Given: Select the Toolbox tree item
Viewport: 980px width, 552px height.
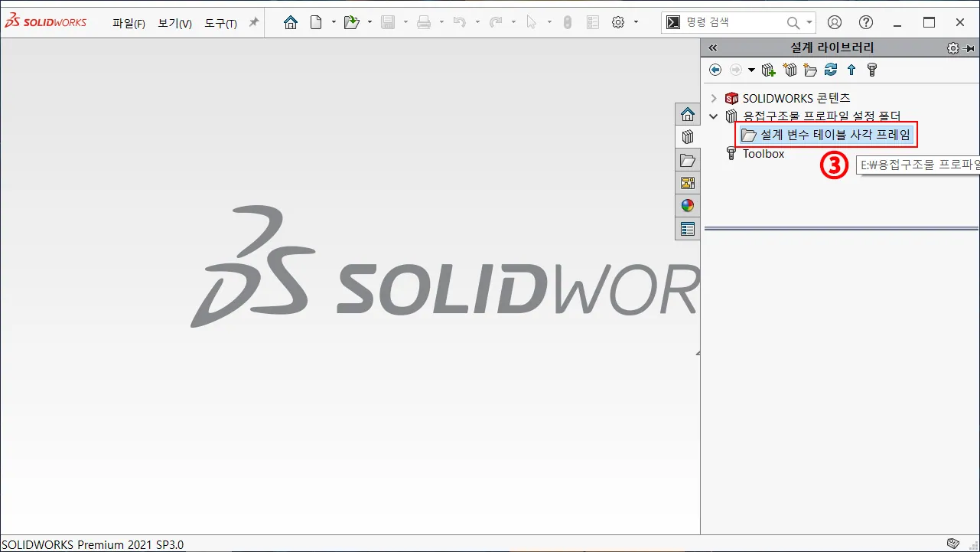Looking at the screenshot, I should tap(763, 154).
